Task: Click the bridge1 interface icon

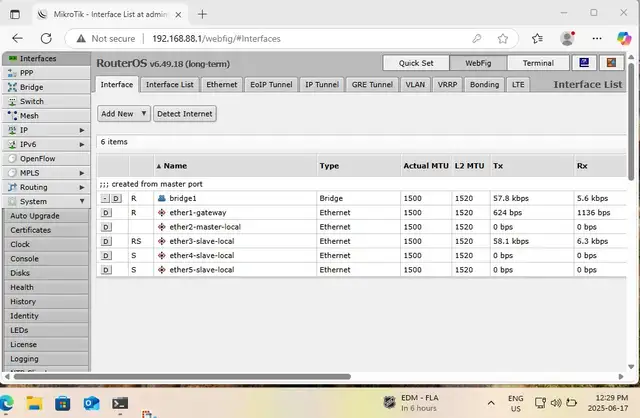Action: click(162, 198)
